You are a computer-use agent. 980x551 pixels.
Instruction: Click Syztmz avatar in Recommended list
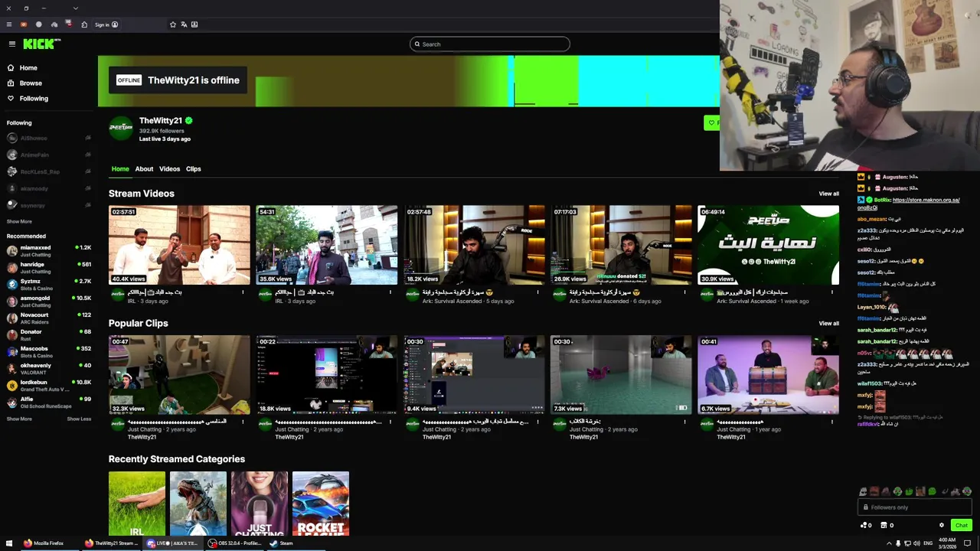tap(12, 285)
